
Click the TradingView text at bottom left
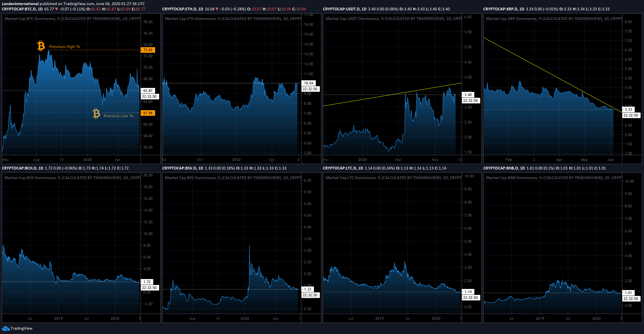point(22,328)
